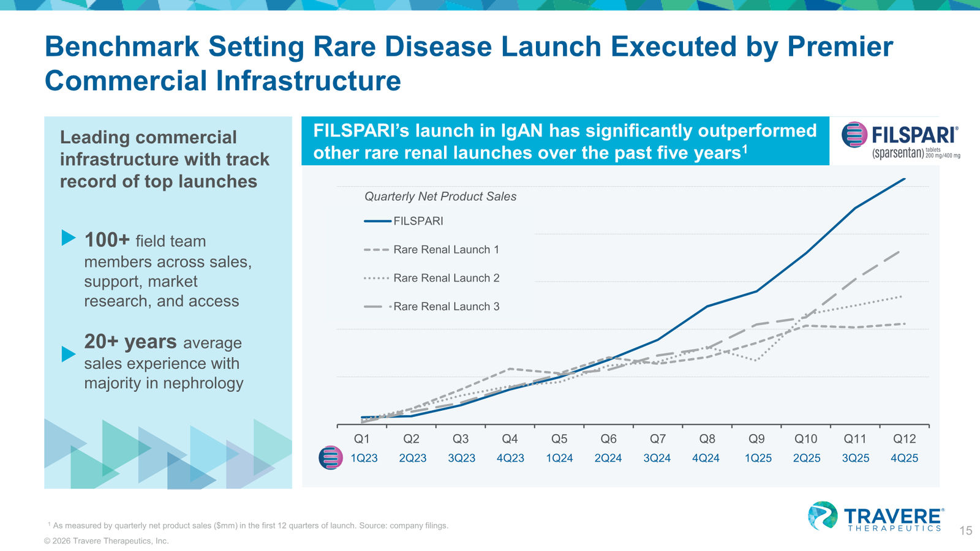Viewport: 980px width, 551px height.
Task: Click the Q10 axis label
Action: (806, 439)
